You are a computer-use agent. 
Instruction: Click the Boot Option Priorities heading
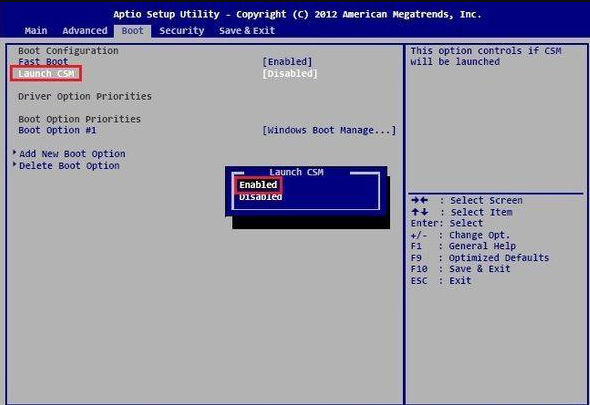pos(79,119)
